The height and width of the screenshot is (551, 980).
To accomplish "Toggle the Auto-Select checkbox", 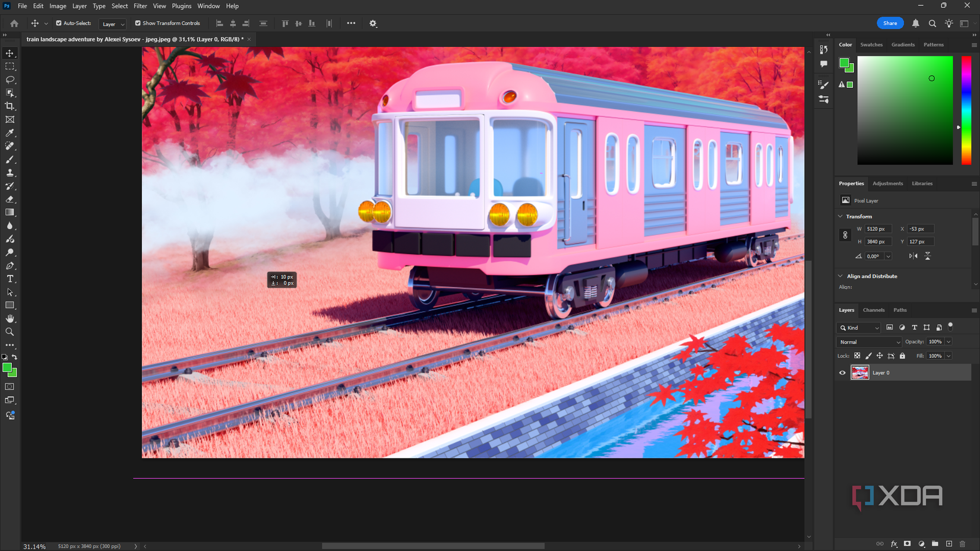I will (x=59, y=23).
